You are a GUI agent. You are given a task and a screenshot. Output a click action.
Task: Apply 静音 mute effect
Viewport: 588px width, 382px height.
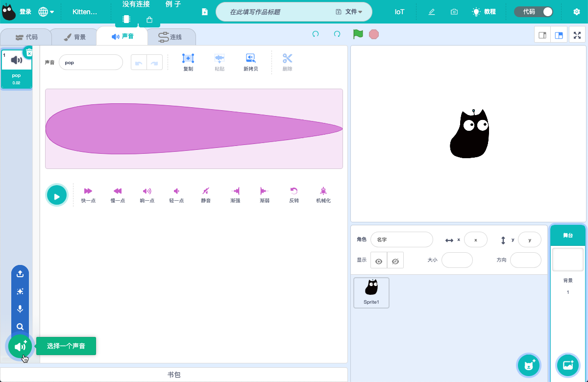tap(206, 194)
